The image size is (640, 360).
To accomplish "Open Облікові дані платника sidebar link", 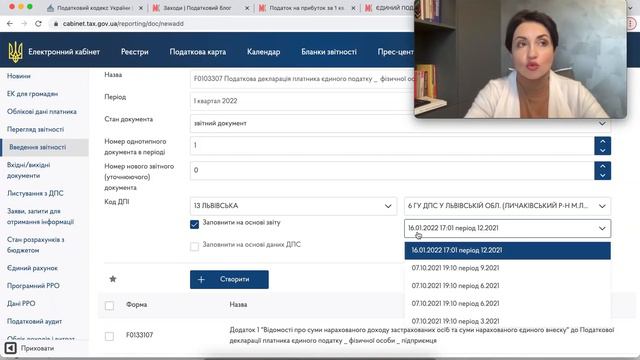I will (x=42, y=111).
